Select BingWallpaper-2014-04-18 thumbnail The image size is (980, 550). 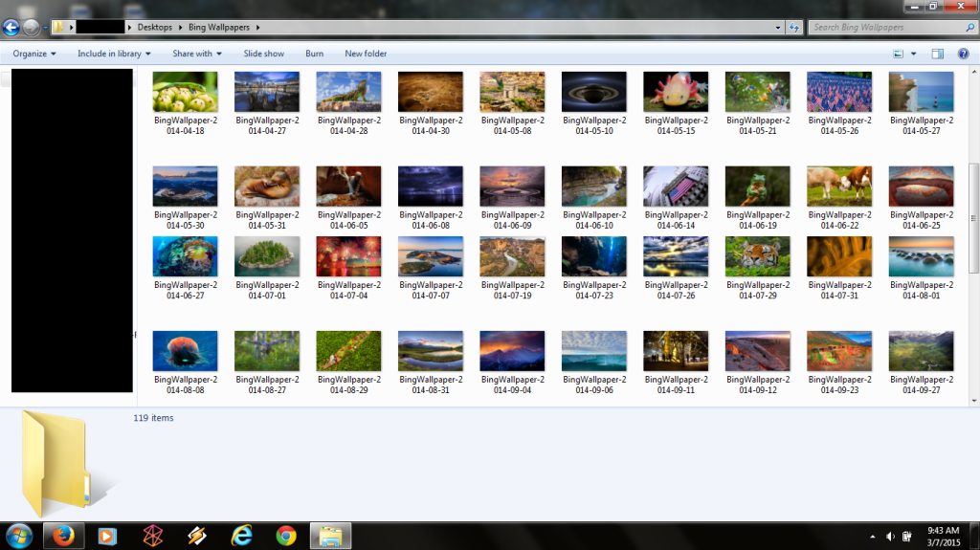[185, 92]
